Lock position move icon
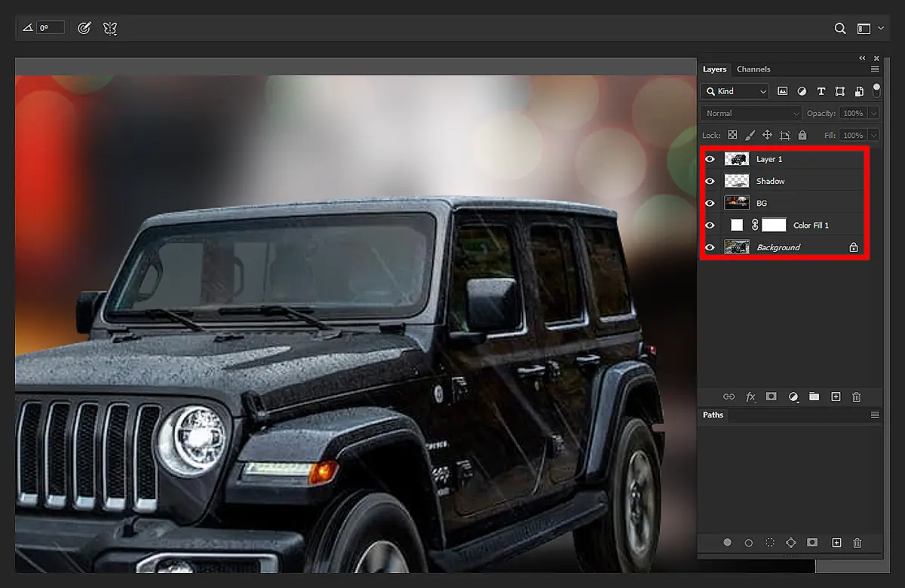 [x=767, y=136]
